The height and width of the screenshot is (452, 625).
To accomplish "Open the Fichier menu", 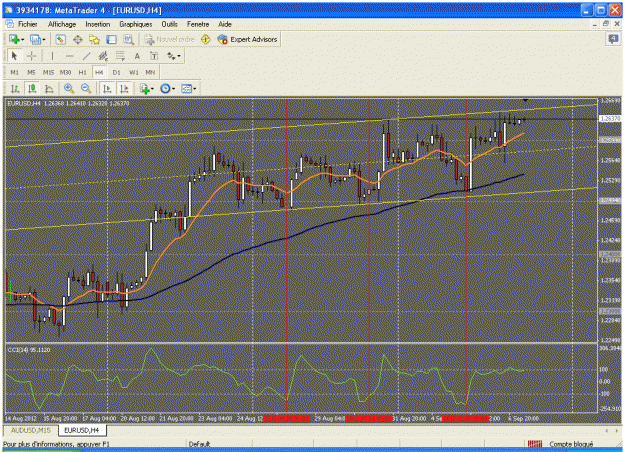I will [x=28, y=24].
